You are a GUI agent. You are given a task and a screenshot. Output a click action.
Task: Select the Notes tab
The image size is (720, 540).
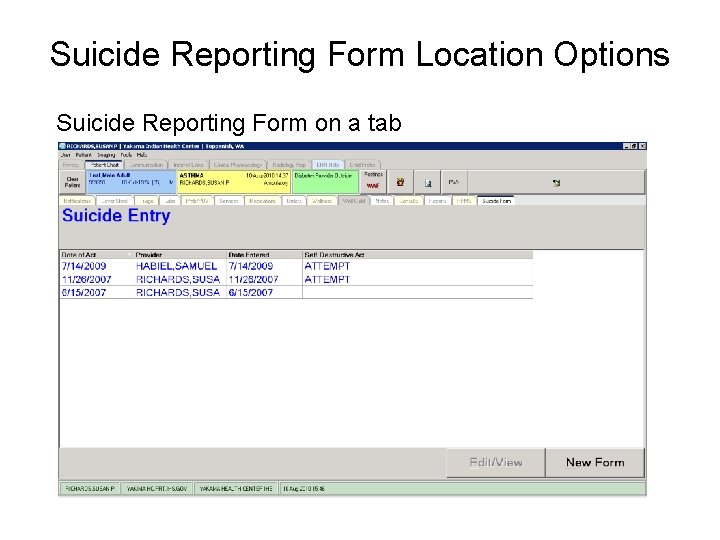(382, 201)
